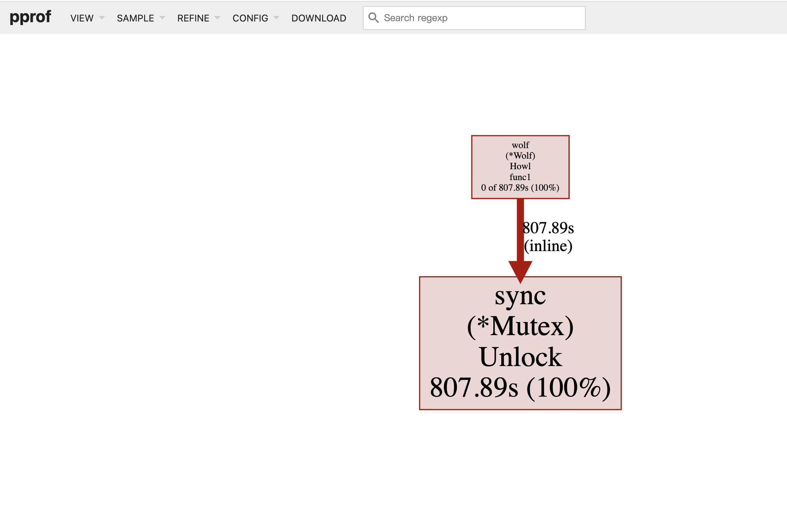Expand the SAMPLE dropdown arrow

162,18
